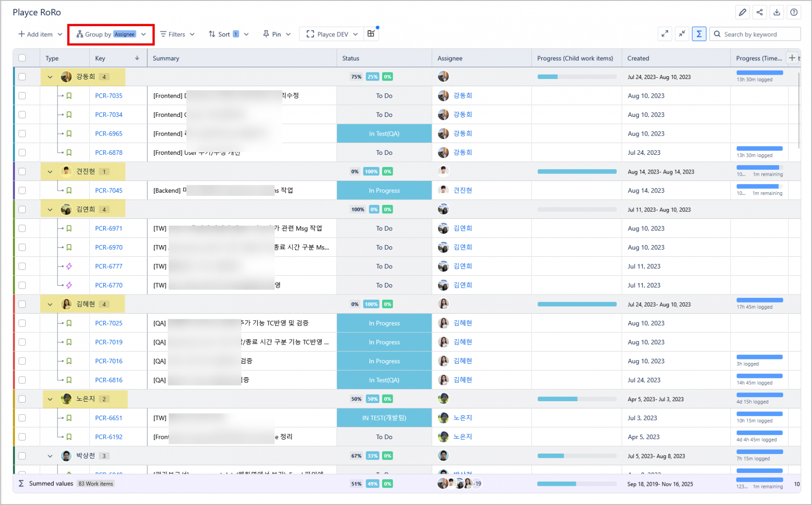Open the Sort menu

pos(228,34)
